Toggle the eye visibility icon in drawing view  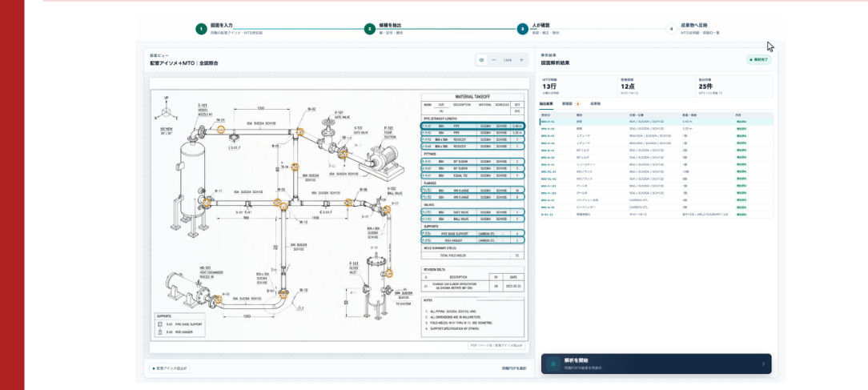point(481,60)
